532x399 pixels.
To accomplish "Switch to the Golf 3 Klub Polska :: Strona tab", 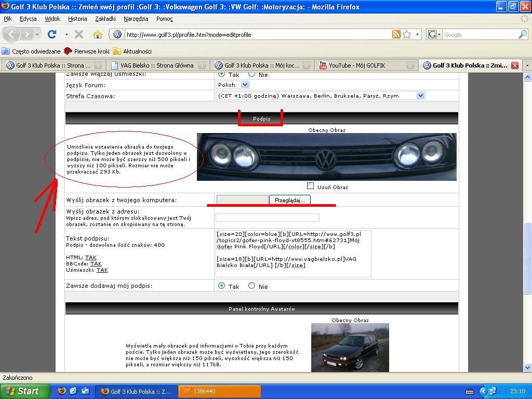I will click(x=54, y=65).
